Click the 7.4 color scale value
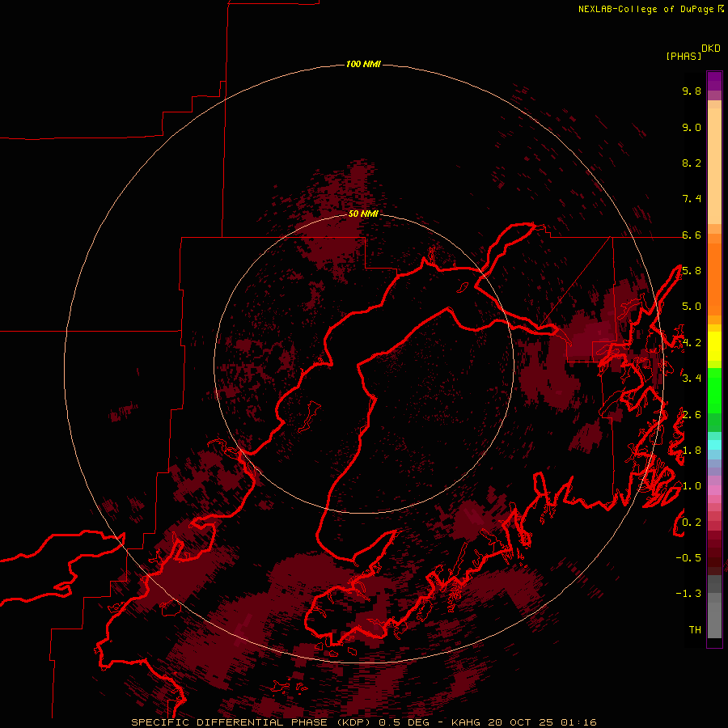This screenshot has width=728, height=728. tap(692, 199)
